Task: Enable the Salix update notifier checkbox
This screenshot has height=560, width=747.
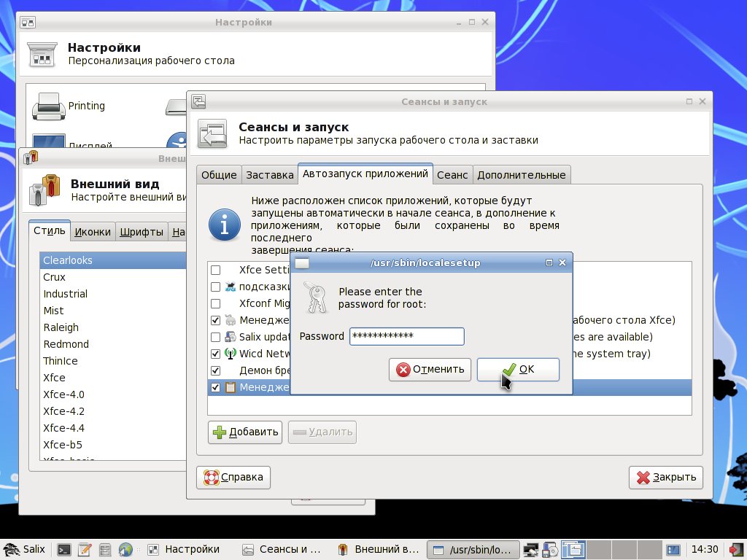Action: click(x=216, y=337)
